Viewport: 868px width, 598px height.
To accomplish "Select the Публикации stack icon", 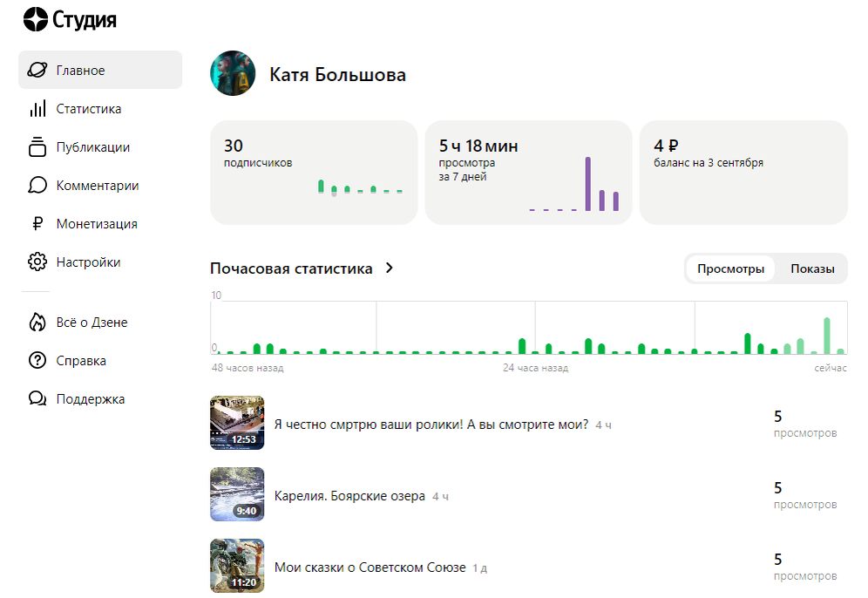I will click(x=37, y=146).
